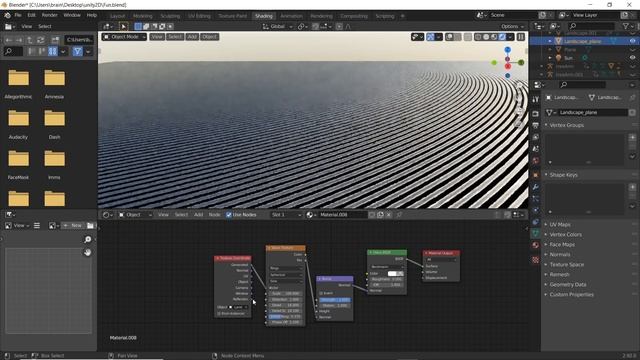Screen dimensions: 640x360
Task: Open the Render properties tab icon
Action: click(536, 113)
